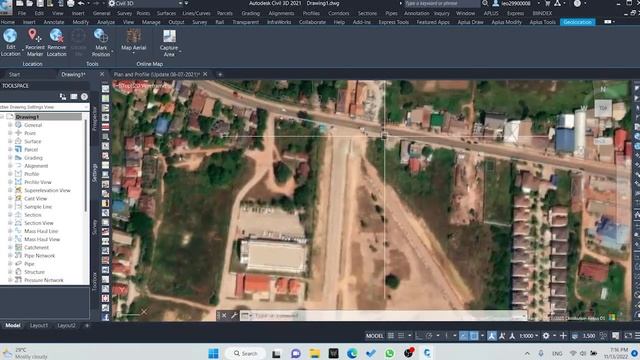640x360 pixels.
Task: Click the Windows Start button
Action: tap(213, 353)
